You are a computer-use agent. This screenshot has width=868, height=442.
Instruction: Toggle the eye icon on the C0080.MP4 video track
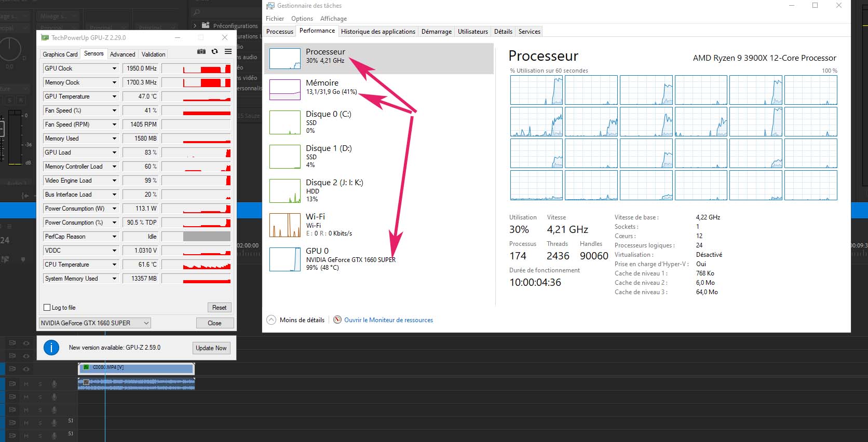(x=26, y=369)
